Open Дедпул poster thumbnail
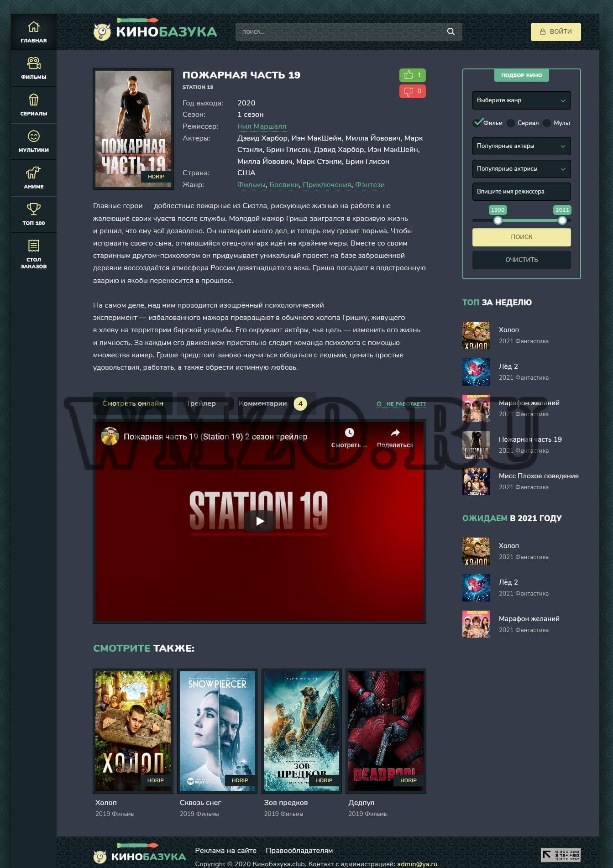 click(x=386, y=731)
